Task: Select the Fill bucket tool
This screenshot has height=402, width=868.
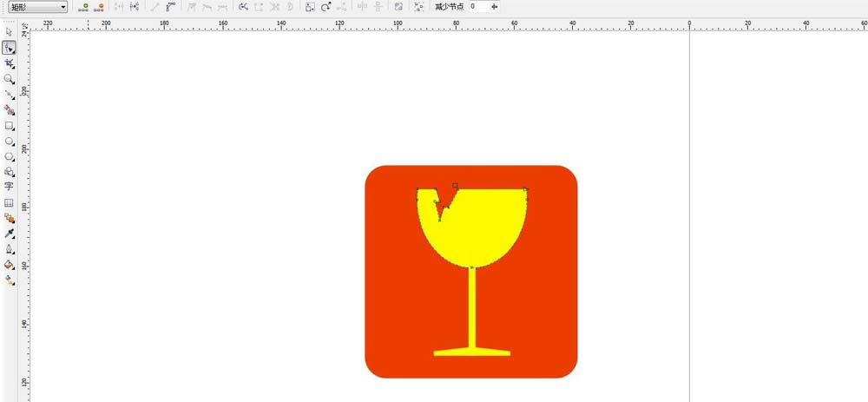Action: pyautogui.click(x=9, y=265)
